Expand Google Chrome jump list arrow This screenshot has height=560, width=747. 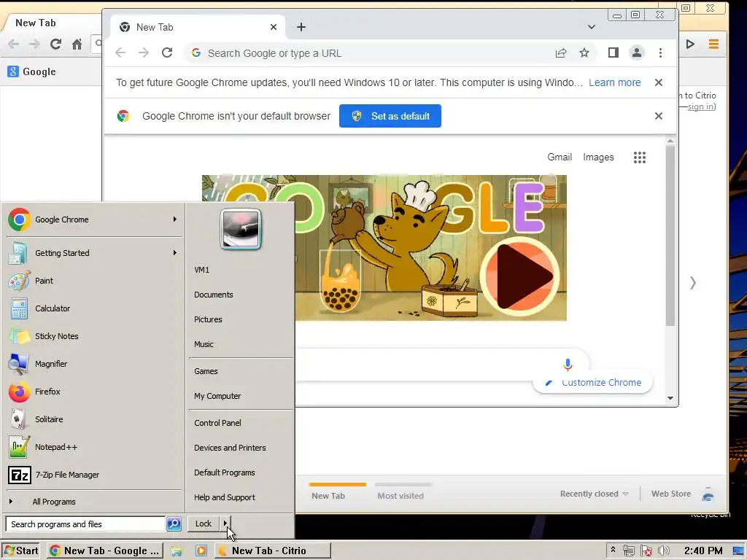(x=175, y=219)
